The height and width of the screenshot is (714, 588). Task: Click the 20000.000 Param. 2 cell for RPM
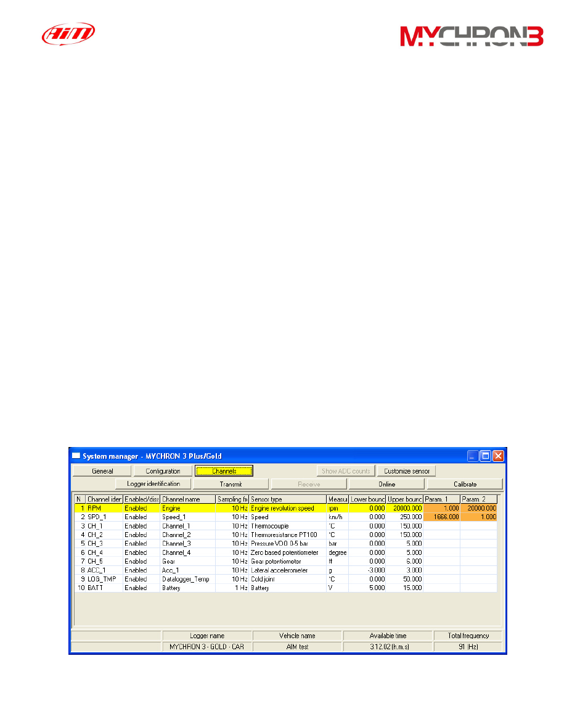(x=479, y=508)
